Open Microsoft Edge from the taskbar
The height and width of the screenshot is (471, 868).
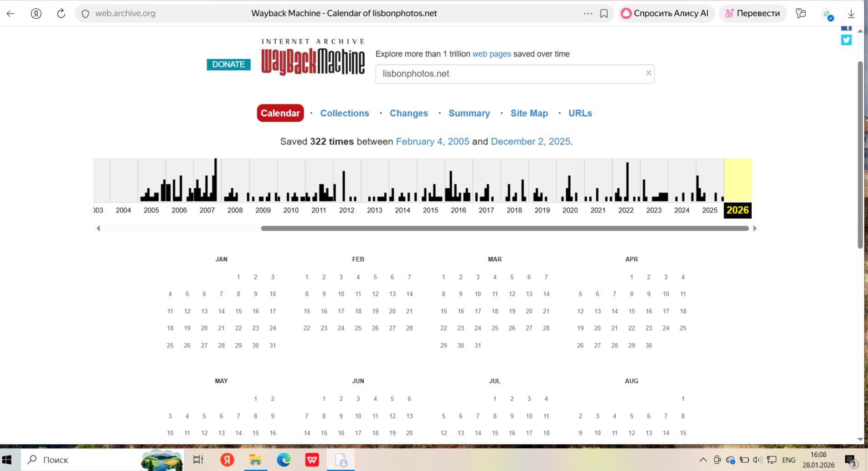[x=284, y=460]
